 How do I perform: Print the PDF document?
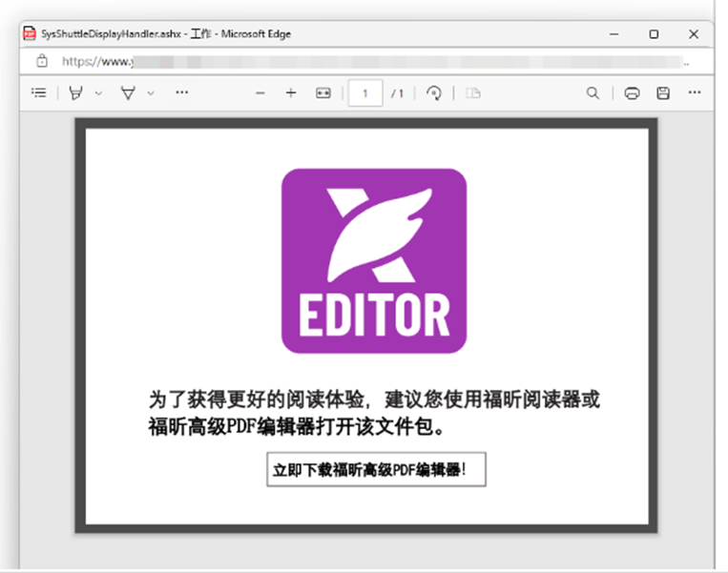click(x=632, y=93)
